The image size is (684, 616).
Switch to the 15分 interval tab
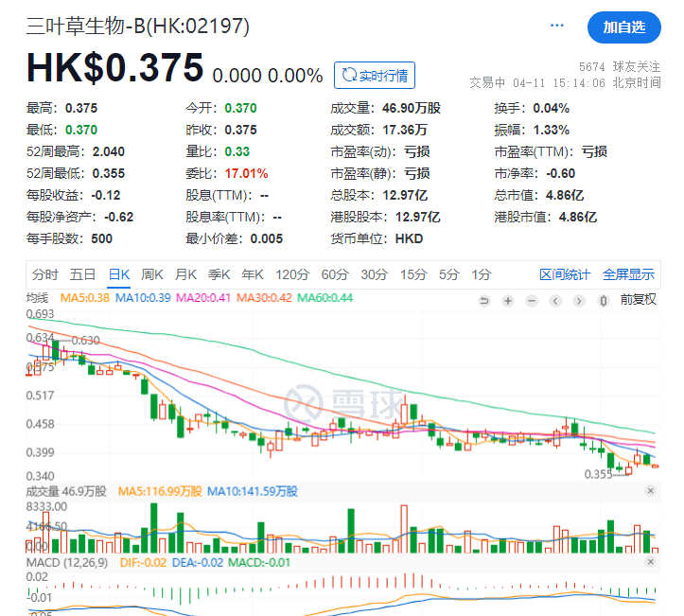pos(413,274)
